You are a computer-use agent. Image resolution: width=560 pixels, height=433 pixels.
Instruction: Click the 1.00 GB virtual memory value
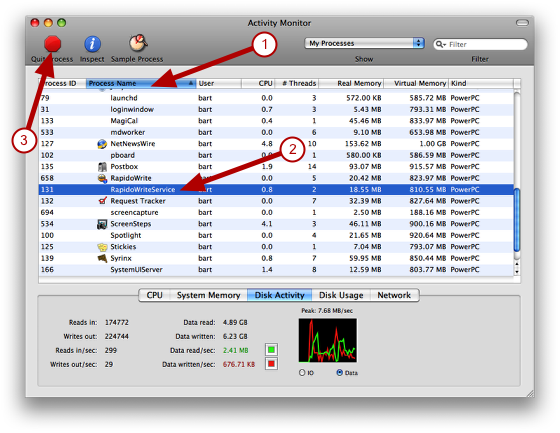click(x=433, y=144)
